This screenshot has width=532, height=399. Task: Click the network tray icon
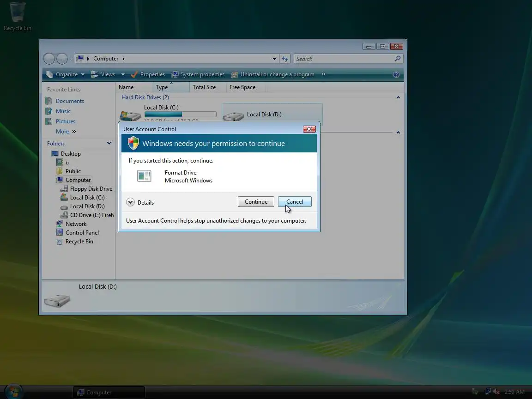(488, 392)
